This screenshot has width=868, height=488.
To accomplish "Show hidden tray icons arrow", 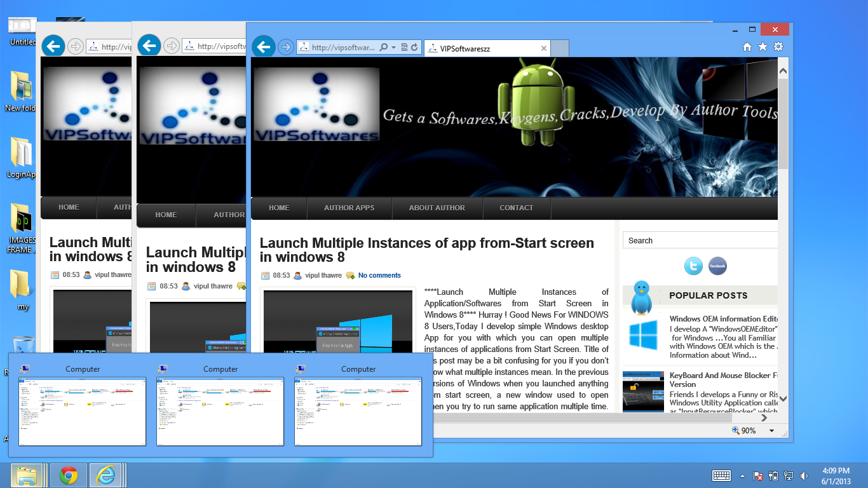I will pyautogui.click(x=742, y=476).
